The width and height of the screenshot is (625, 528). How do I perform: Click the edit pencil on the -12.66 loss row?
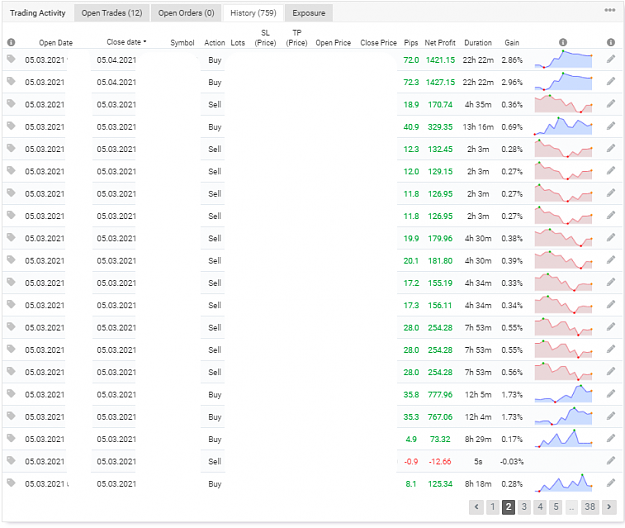(611, 461)
